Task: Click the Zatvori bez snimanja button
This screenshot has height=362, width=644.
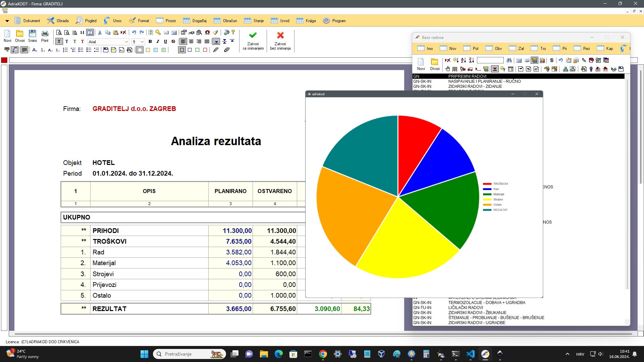Action: pos(280,40)
